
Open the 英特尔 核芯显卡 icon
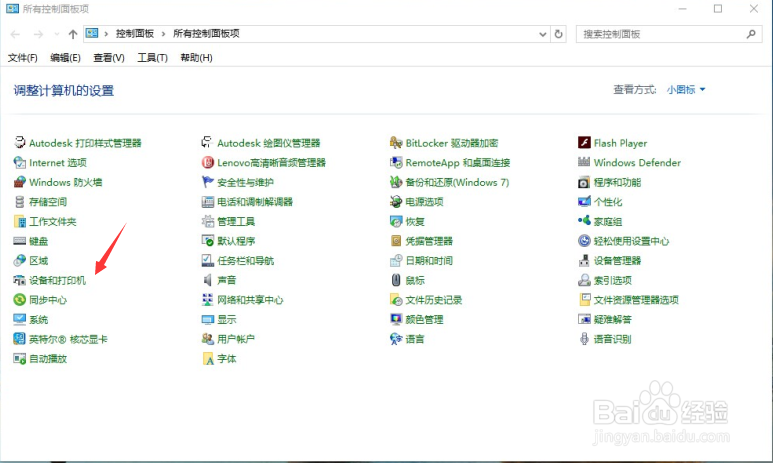(x=20, y=339)
